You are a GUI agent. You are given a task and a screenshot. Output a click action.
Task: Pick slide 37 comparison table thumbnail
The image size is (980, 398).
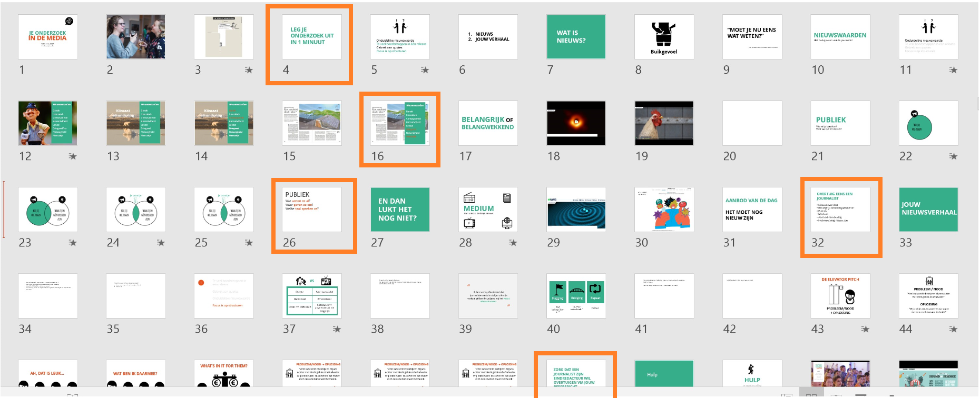pos(312,295)
